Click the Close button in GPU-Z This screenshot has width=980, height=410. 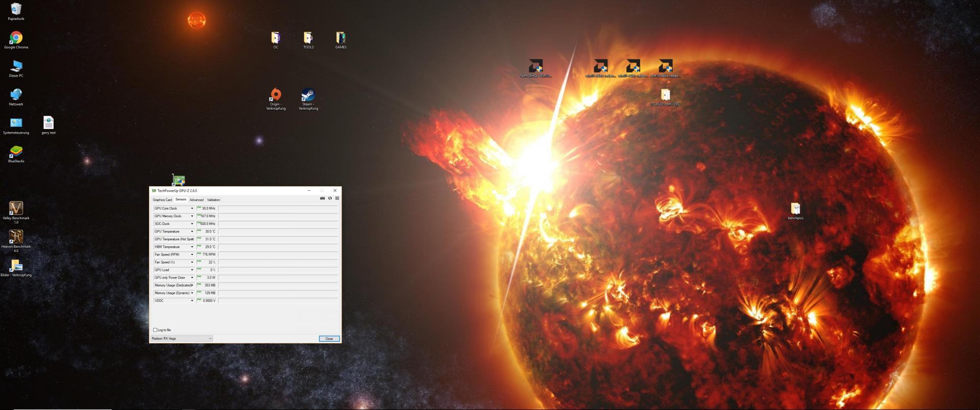[329, 339]
